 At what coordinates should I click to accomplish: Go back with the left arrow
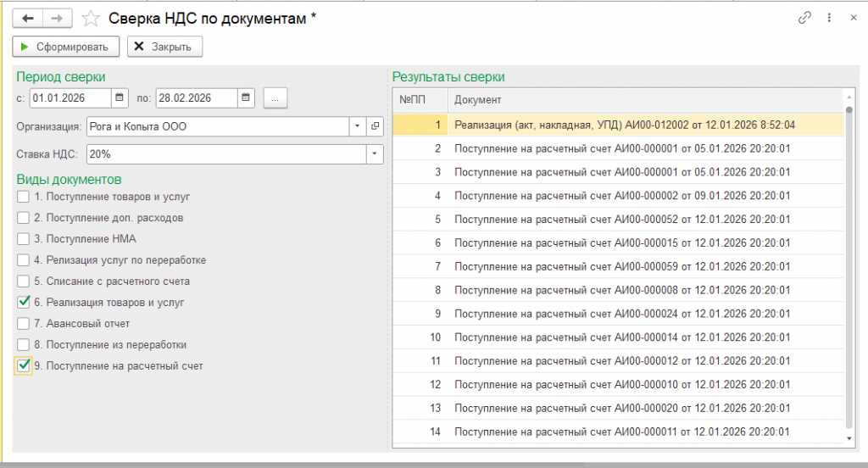click(28, 18)
